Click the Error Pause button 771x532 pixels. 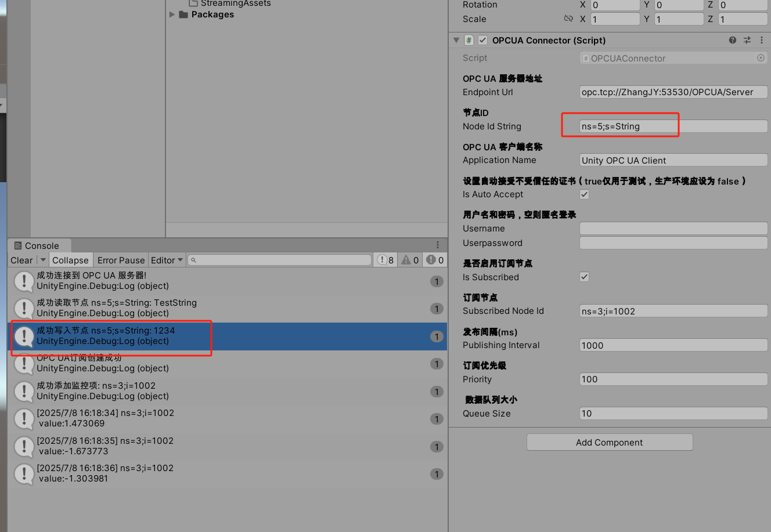(x=120, y=260)
